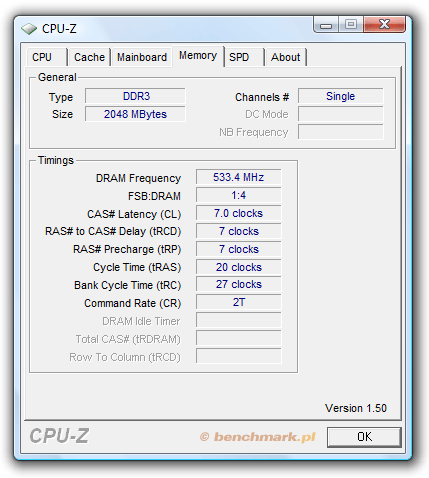Click the Version 1.50 text
The width and height of the screenshot is (429, 478).
tap(356, 408)
